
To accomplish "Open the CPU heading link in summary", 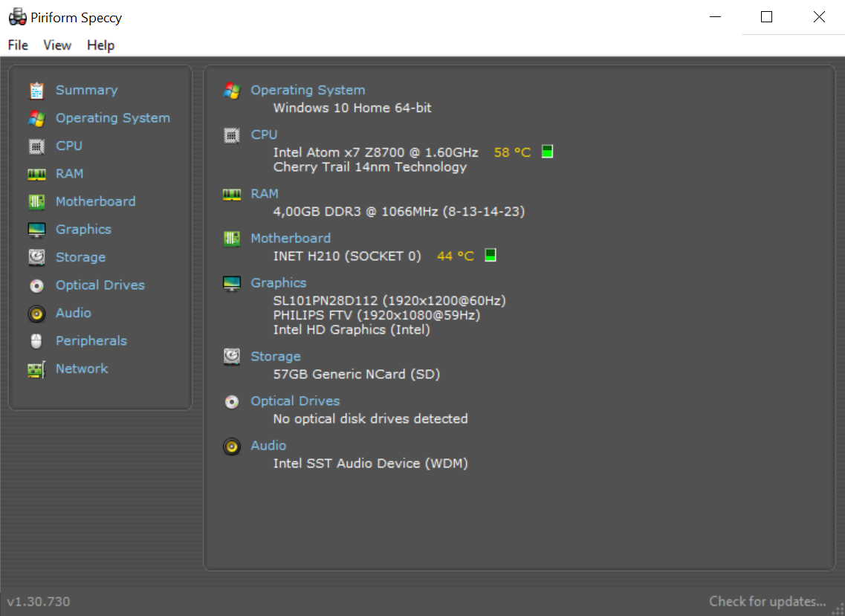I will (264, 134).
